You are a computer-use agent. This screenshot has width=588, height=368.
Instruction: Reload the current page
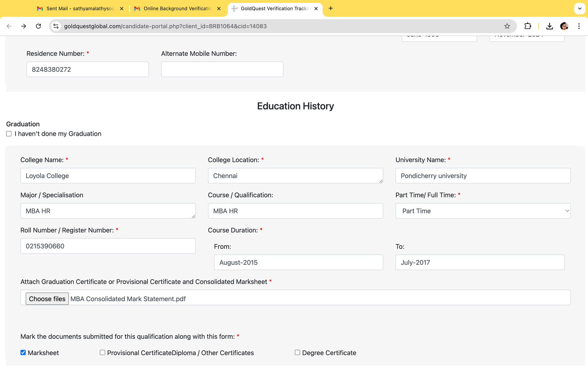coord(38,26)
